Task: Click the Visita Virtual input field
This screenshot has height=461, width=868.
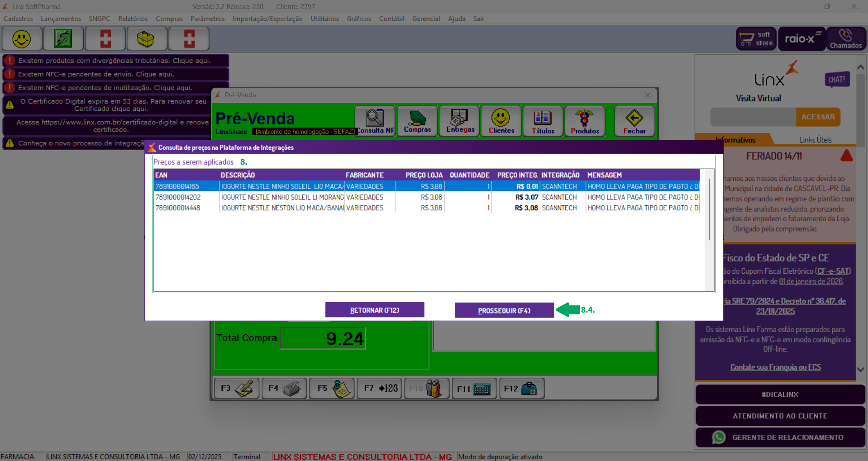Action: pos(753,117)
